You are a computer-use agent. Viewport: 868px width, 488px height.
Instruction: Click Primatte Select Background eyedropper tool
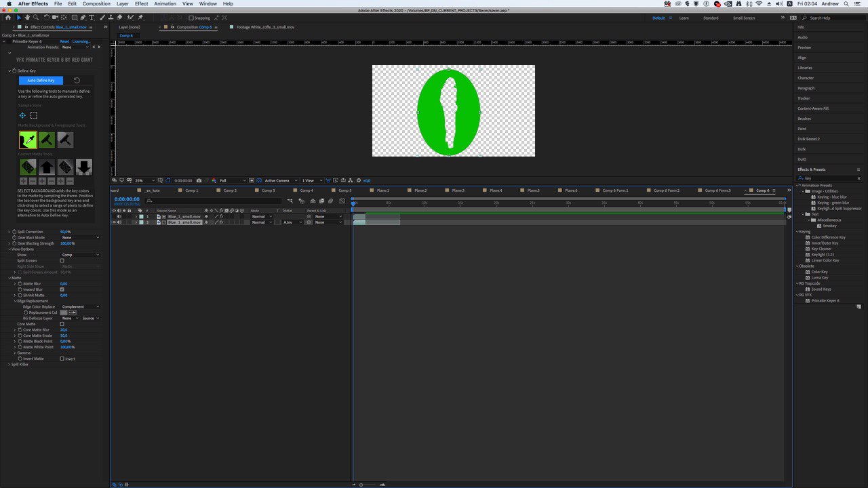click(28, 140)
